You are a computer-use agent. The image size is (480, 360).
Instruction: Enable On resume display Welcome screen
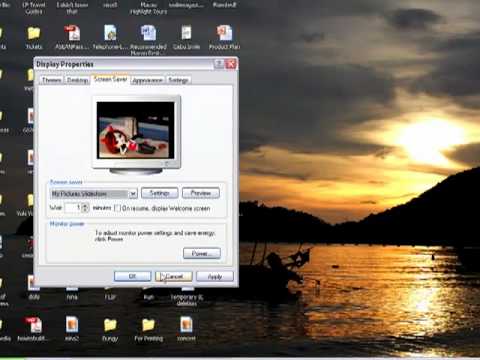point(117,208)
